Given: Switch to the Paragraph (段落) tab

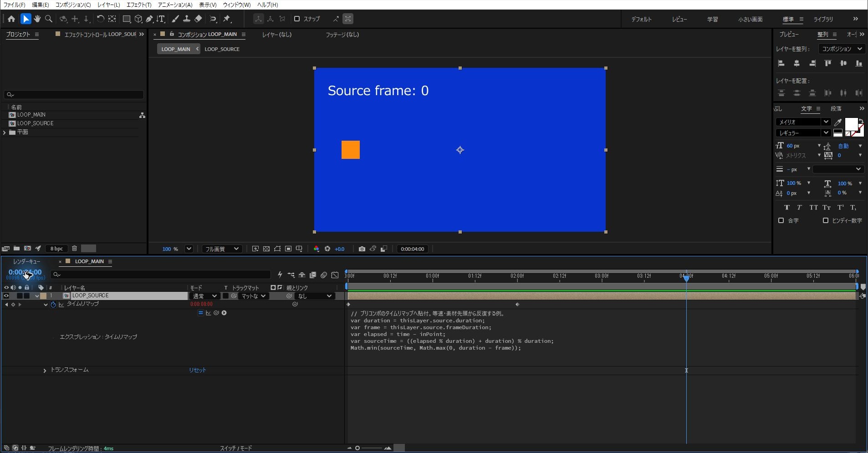Looking at the screenshot, I should coord(836,108).
